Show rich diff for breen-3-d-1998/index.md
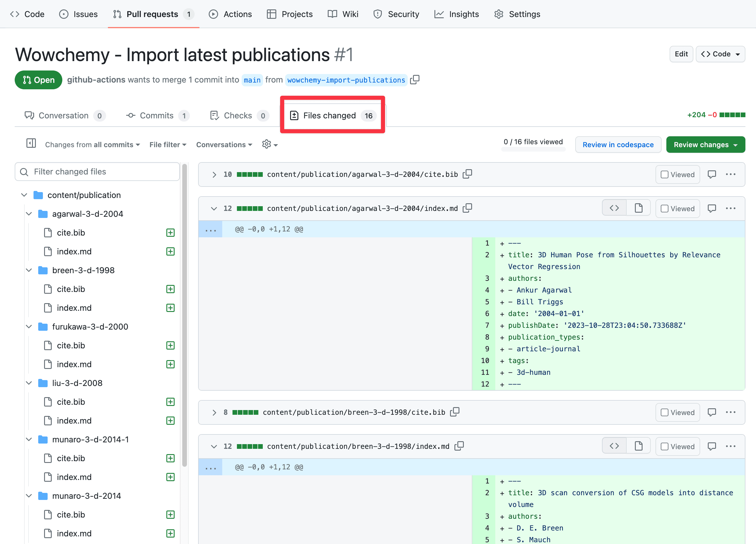The image size is (756, 544). coord(638,446)
